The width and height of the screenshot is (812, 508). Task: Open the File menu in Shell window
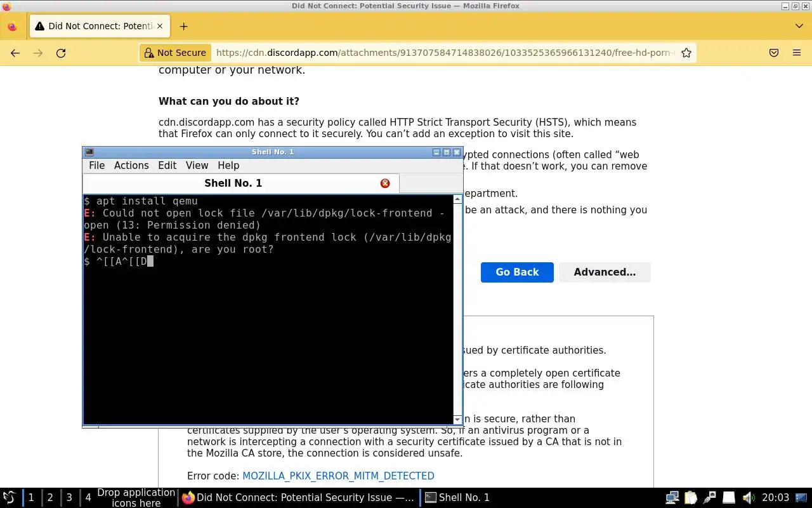pyautogui.click(x=97, y=165)
